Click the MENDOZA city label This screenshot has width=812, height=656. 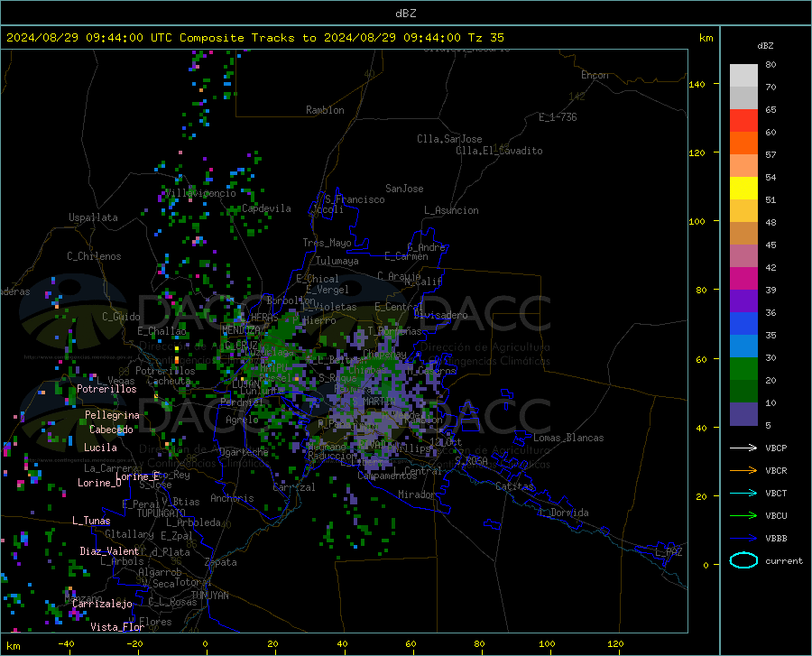click(x=241, y=329)
